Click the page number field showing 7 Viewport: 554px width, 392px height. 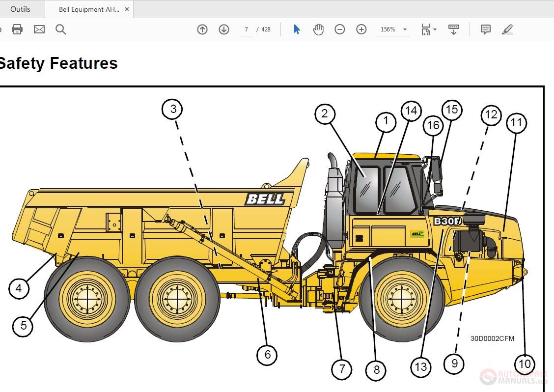point(246,29)
